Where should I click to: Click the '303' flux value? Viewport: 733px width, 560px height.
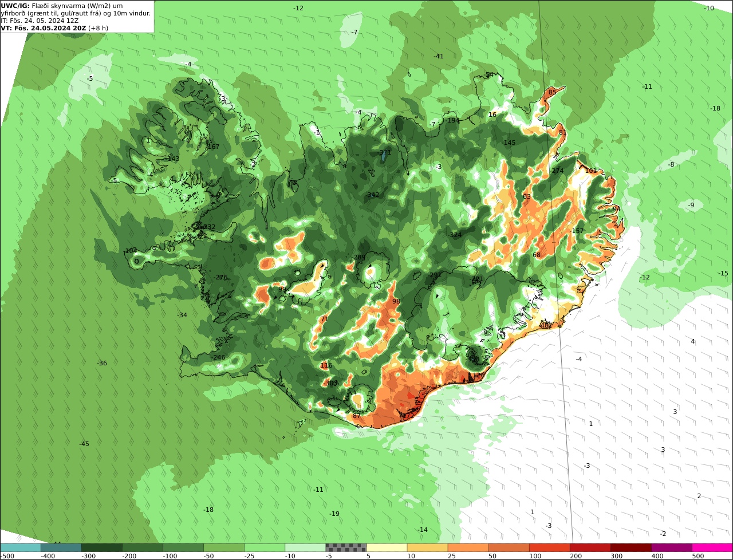[331, 383]
